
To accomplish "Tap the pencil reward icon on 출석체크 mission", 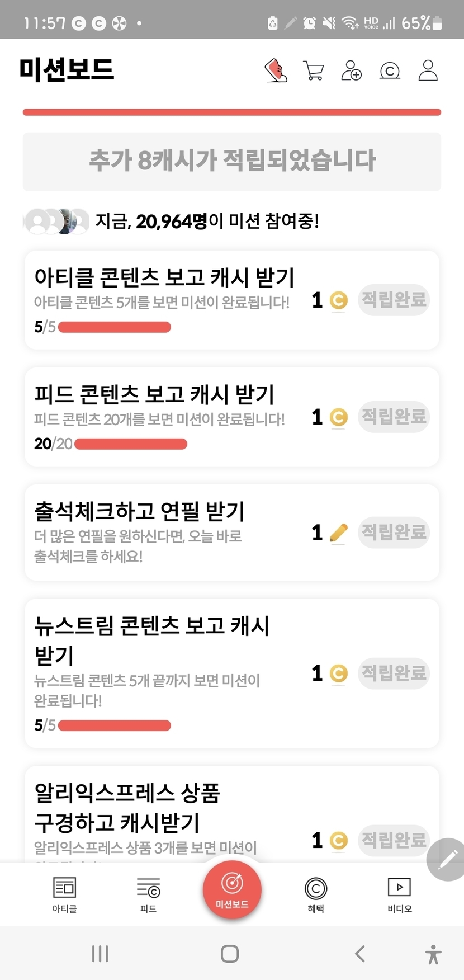I will tap(338, 533).
